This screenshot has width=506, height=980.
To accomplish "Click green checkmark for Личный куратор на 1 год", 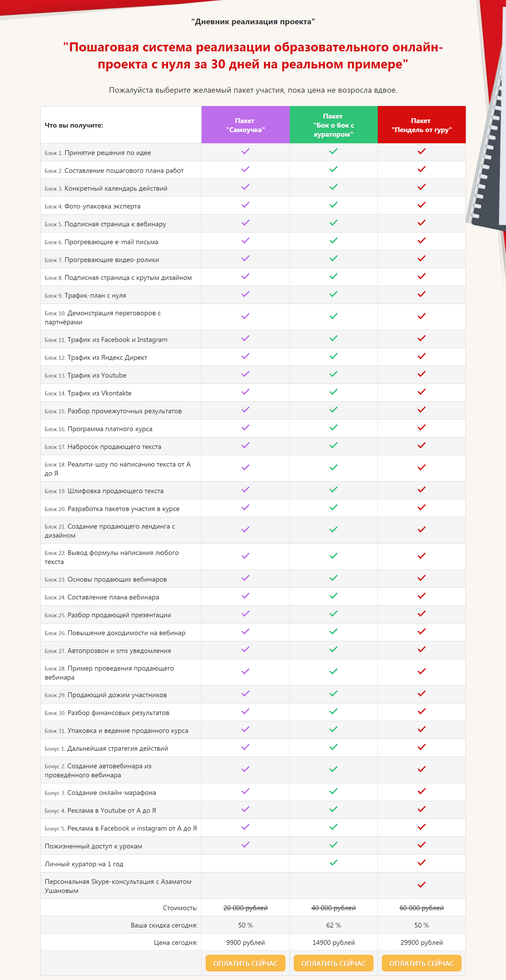I will (x=333, y=863).
